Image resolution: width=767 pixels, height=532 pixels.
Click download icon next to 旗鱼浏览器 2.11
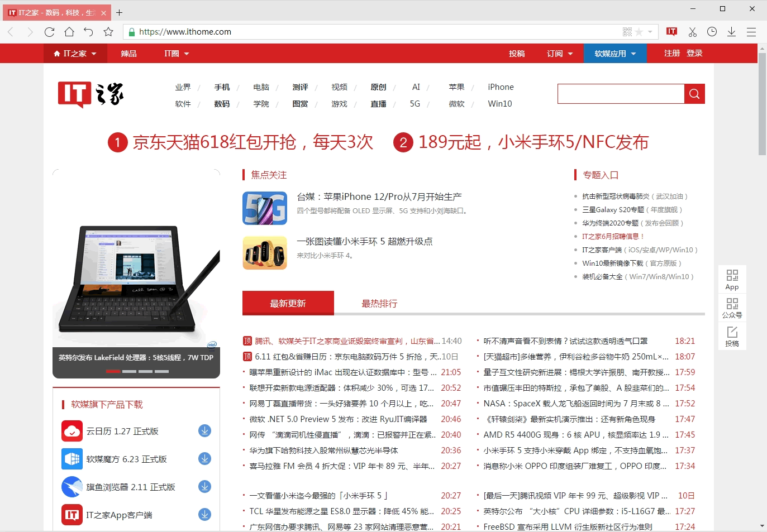click(205, 487)
